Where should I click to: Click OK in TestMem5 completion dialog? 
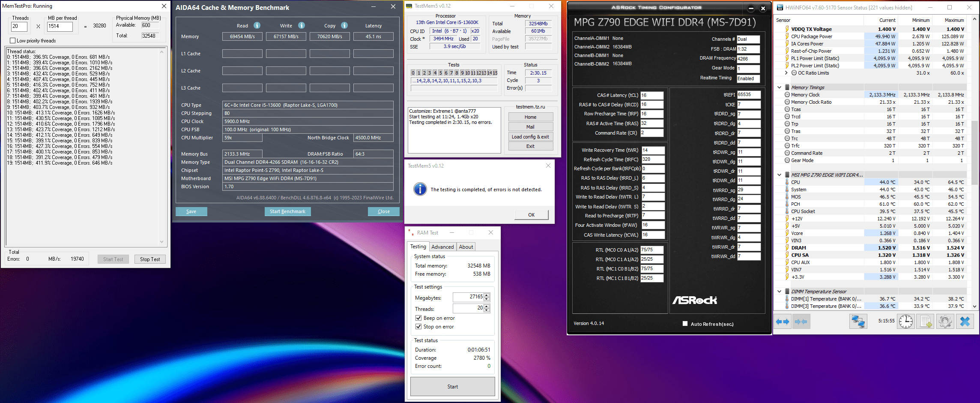coord(531,215)
